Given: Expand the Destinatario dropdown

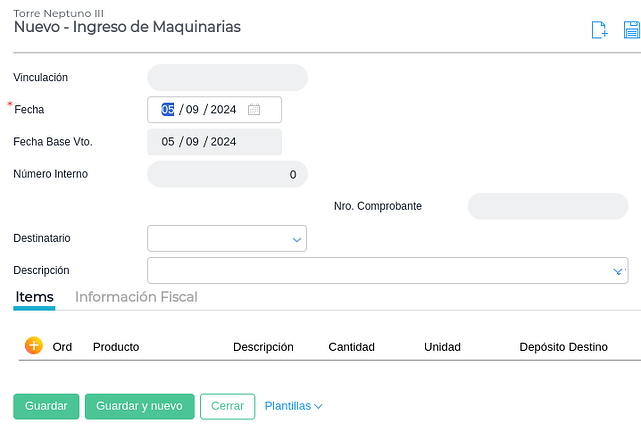Looking at the screenshot, I should [296, 239].
